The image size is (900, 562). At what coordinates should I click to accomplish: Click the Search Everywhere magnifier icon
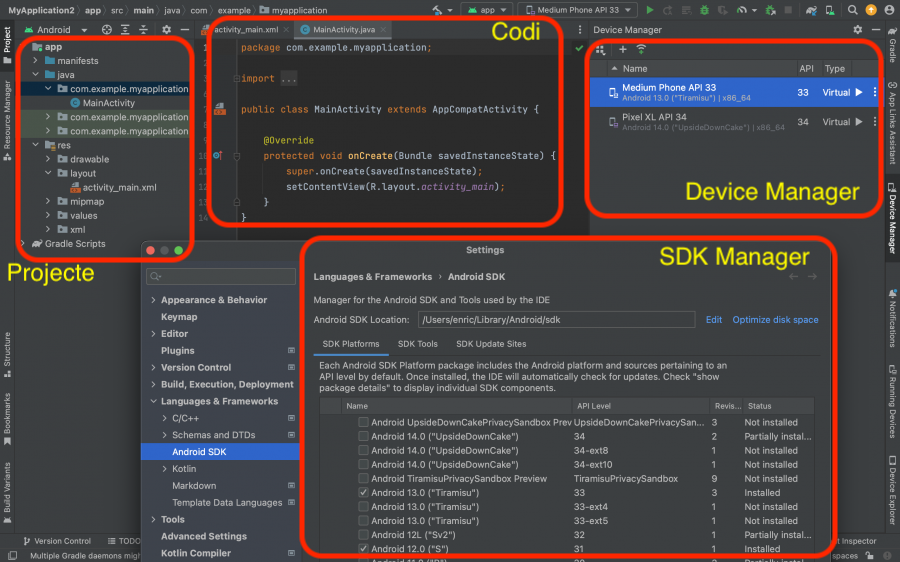(x=852, y=10)
